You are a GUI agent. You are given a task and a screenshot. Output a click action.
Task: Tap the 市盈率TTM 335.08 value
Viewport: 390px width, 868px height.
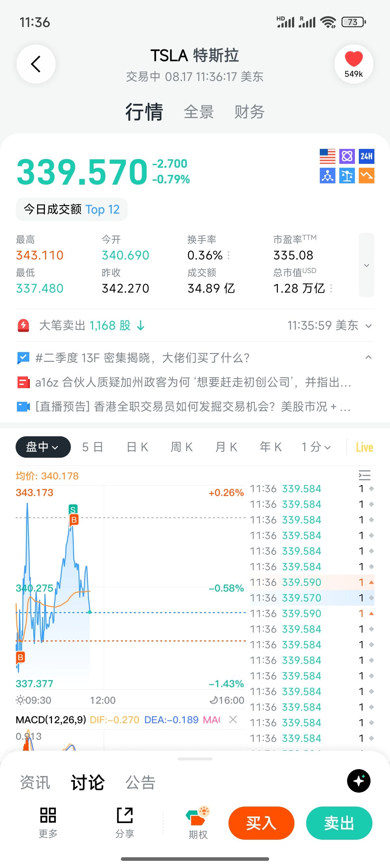click(x=293, y=256)
